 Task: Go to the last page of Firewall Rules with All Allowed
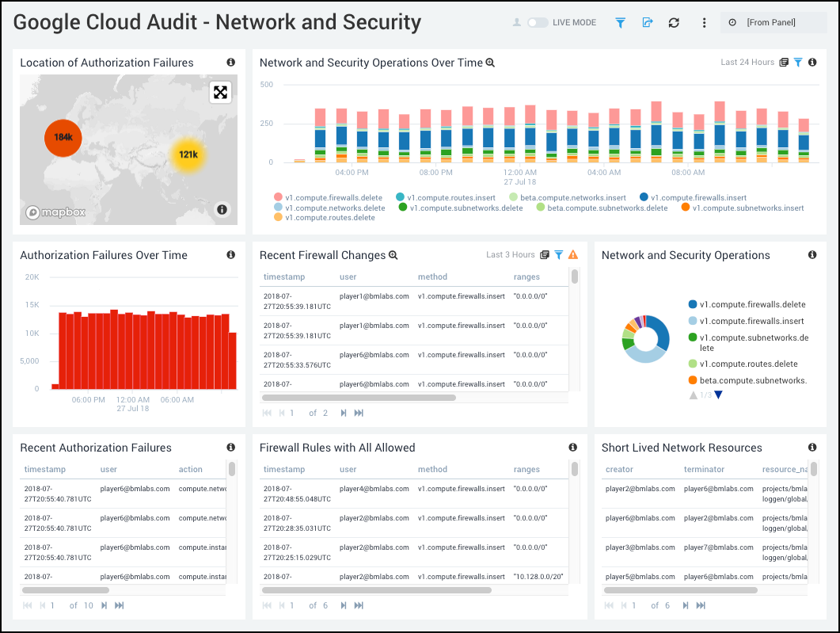pyautogui.click(x=359, y=604)
